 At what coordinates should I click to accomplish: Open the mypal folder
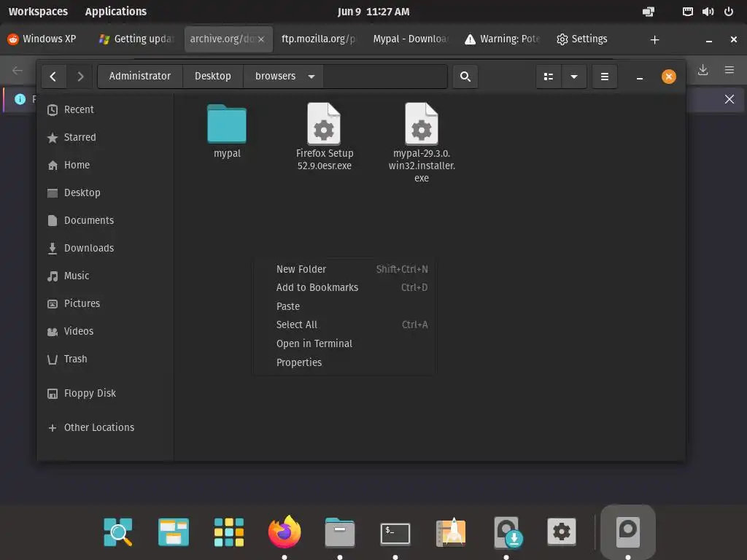coord(227,131)
